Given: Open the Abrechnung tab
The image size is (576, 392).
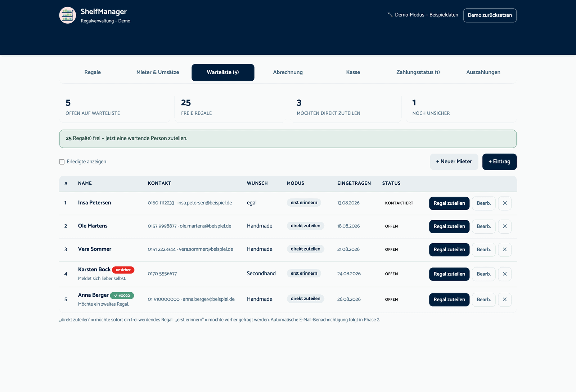Looking at the screenshot, I should tap(288, 72).
